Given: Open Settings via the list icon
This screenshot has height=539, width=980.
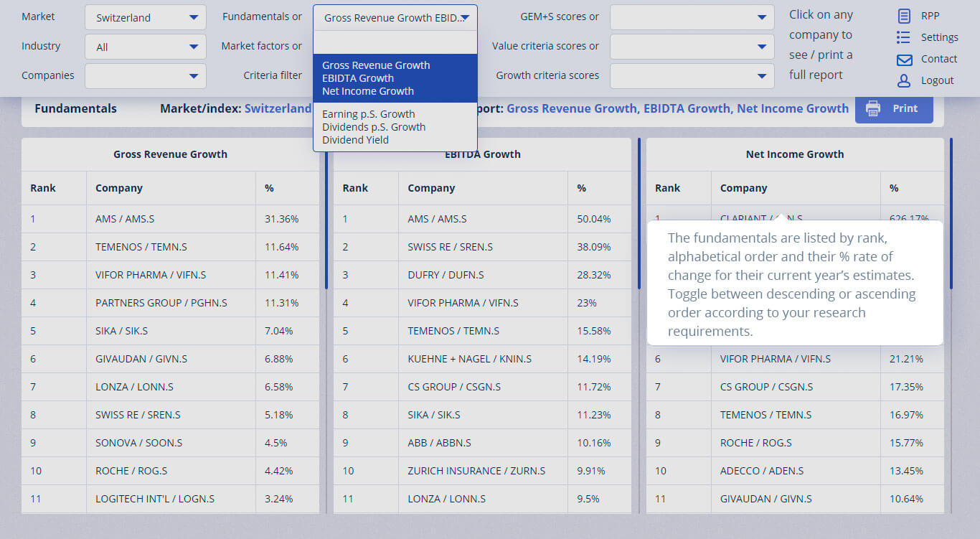Looking at the screenshot, I should coord(904,37).
